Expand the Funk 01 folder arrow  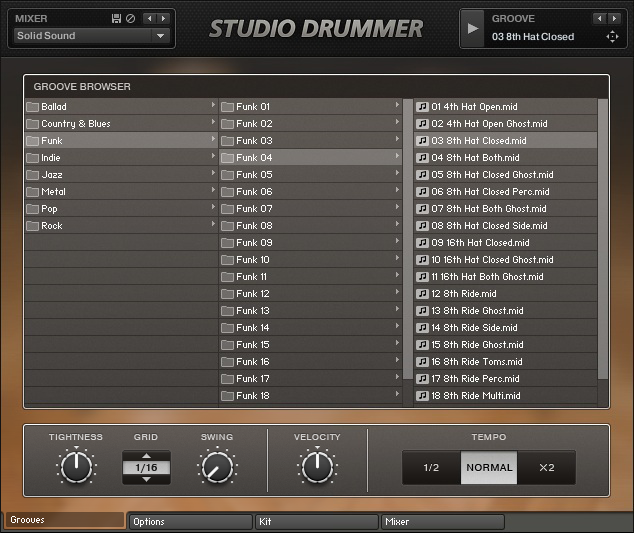point(397,105)
